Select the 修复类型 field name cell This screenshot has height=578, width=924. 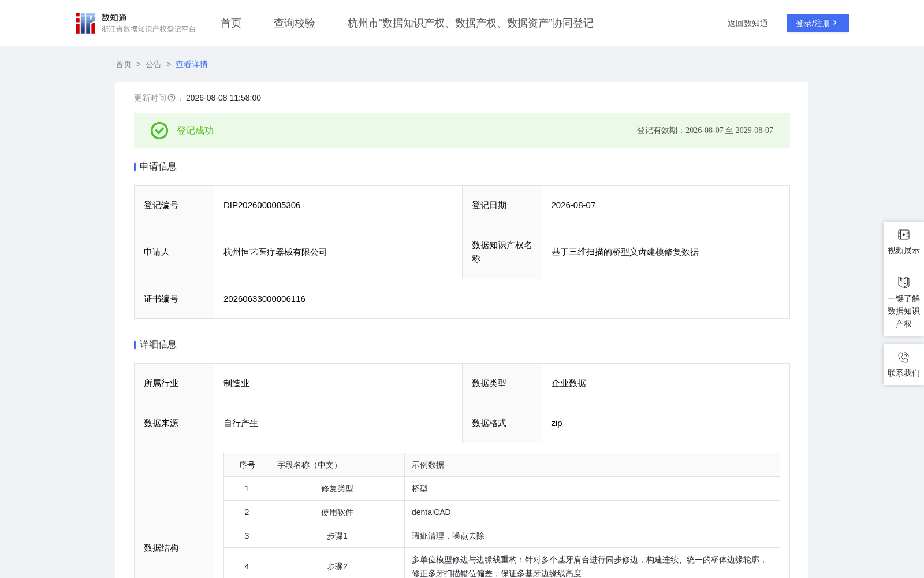tap(337, 488)
